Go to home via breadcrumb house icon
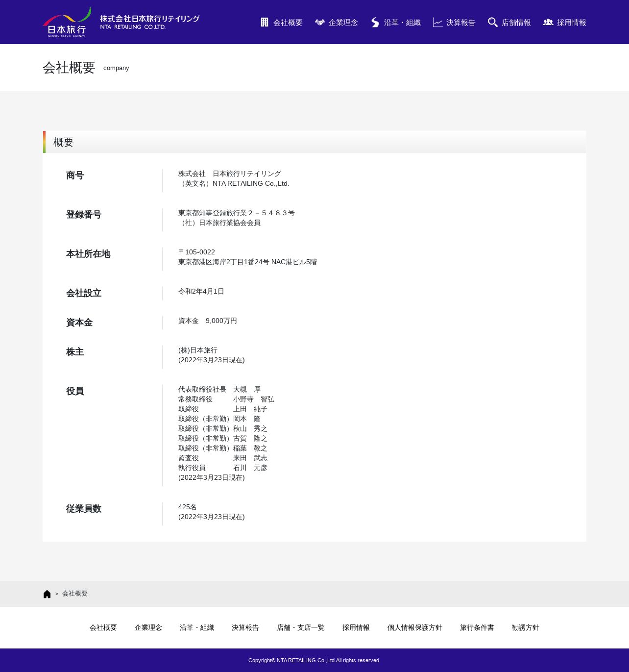 coord(47,594)
